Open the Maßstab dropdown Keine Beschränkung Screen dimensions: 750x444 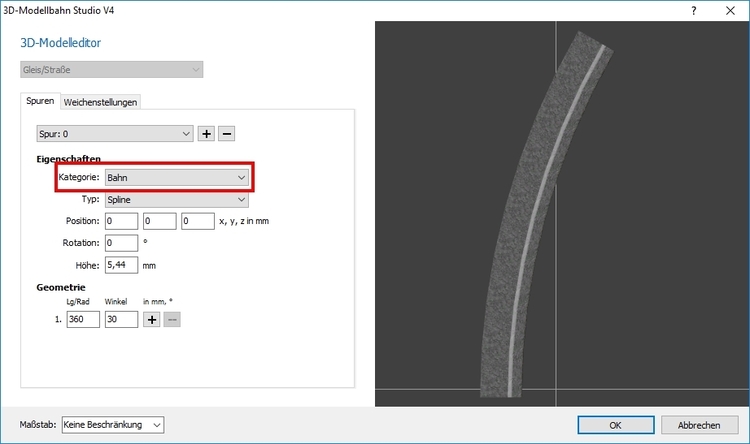click(113, 425)
